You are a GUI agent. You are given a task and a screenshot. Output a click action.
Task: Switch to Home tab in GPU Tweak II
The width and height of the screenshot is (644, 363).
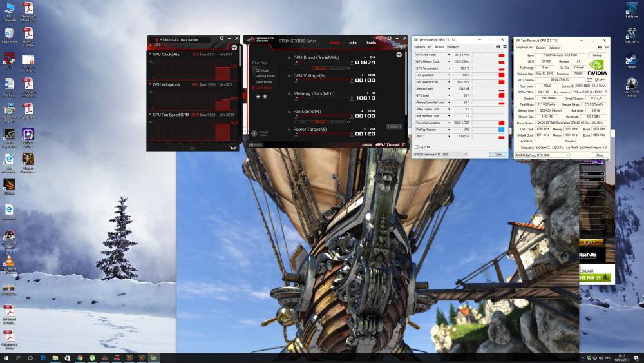(x=335, y=43)
